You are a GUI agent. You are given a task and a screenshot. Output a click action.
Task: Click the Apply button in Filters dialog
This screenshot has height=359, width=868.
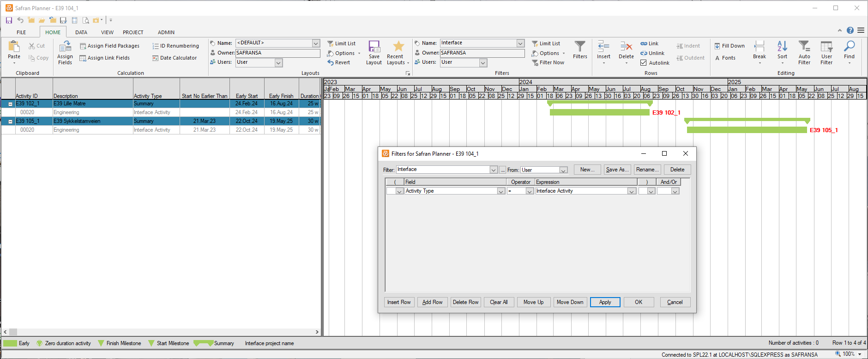click(605, 302)
